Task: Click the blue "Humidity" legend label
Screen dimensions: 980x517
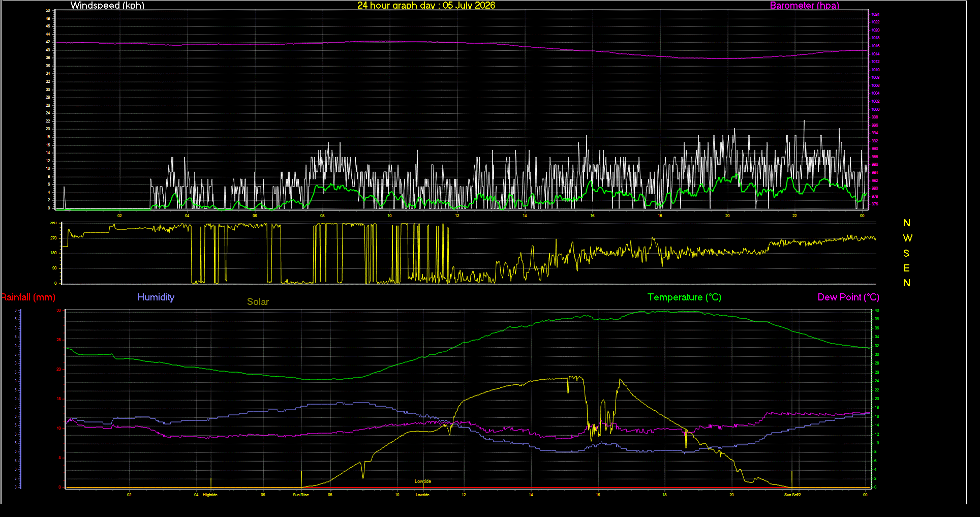Action: (x=156, y=297)
